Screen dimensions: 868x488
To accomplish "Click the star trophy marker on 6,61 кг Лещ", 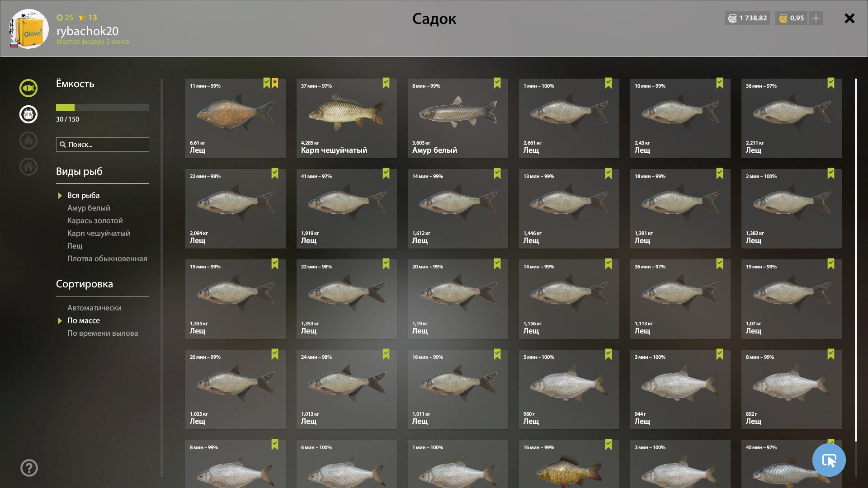I will [x=275, y=83].
